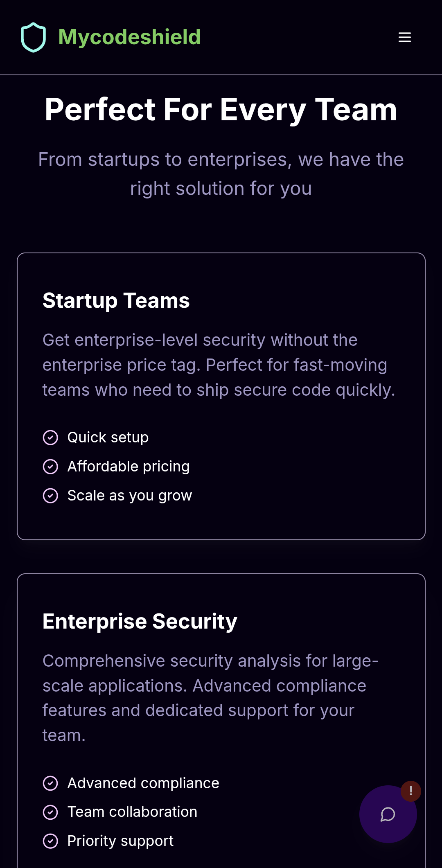Click the Mycodeshield shield logo icon
This screenshot has width=442, height=868.
[34, 37]
